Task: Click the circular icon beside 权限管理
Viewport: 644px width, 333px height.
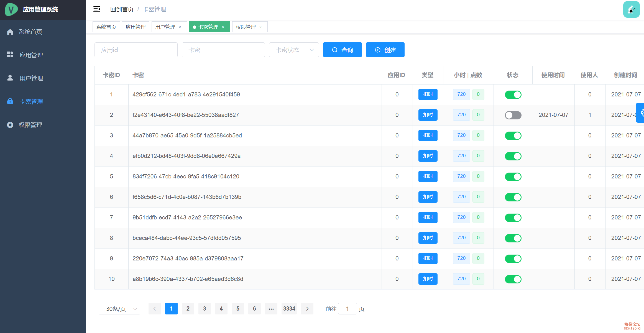Action: coord(10,125)
